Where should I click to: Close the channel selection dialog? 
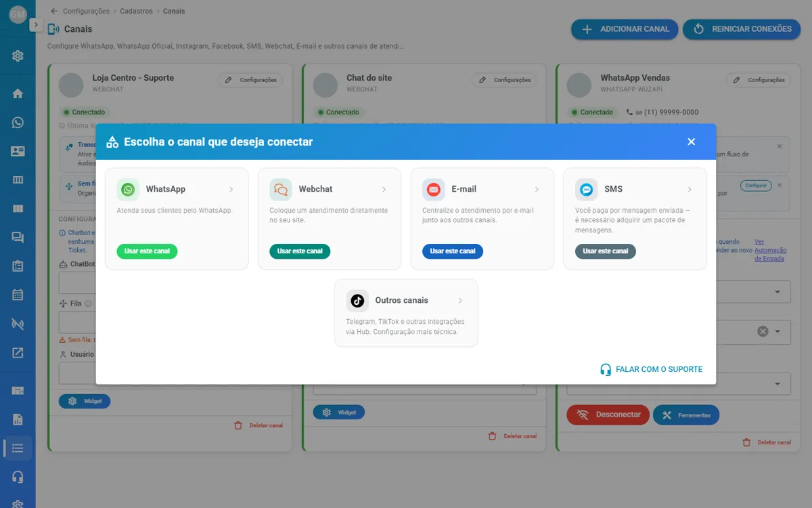pos(691,142)
